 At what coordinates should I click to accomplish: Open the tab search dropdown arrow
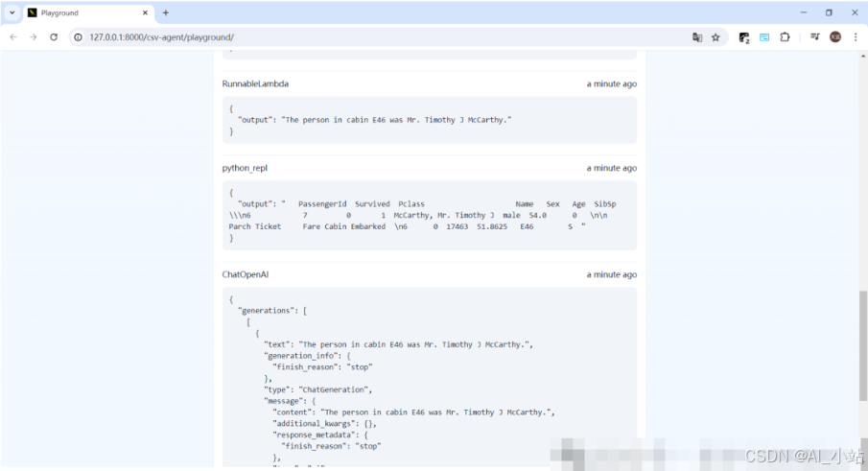click(12, 12)
